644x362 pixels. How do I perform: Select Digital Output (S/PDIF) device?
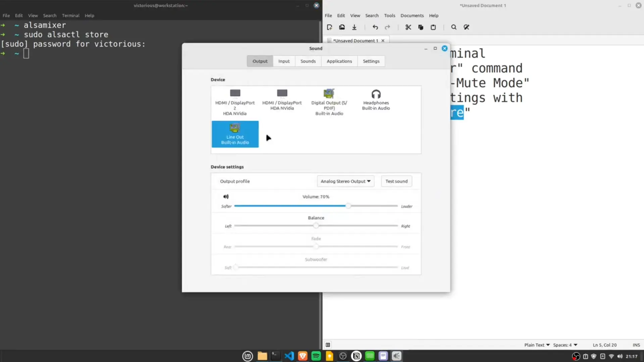point(329,103)
